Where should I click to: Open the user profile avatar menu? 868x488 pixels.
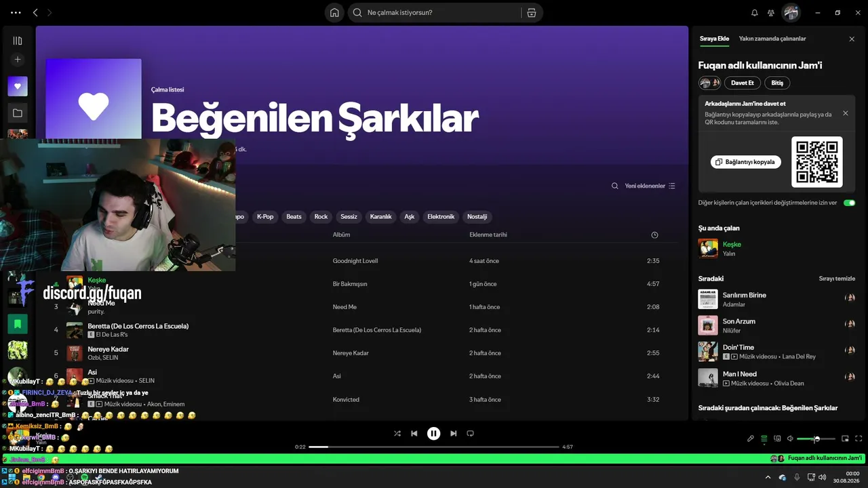791,12
